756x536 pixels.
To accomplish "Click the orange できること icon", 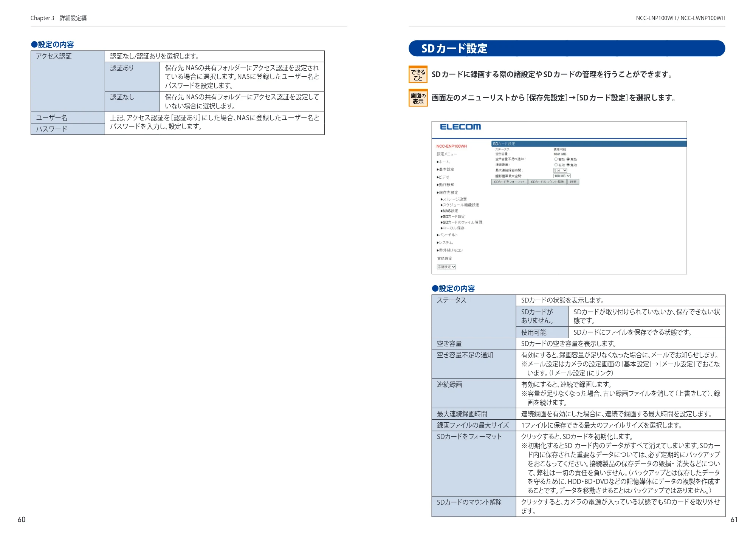I will [418, 74].
